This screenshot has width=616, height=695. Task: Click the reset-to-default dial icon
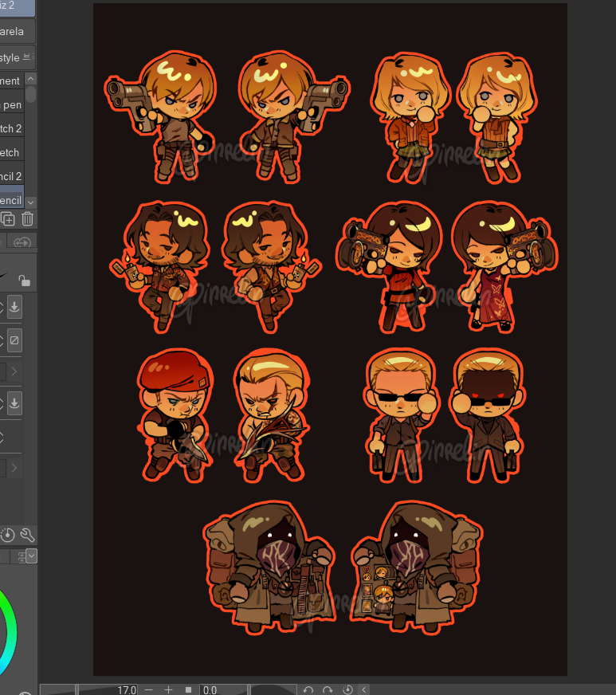tap(7, 535)
